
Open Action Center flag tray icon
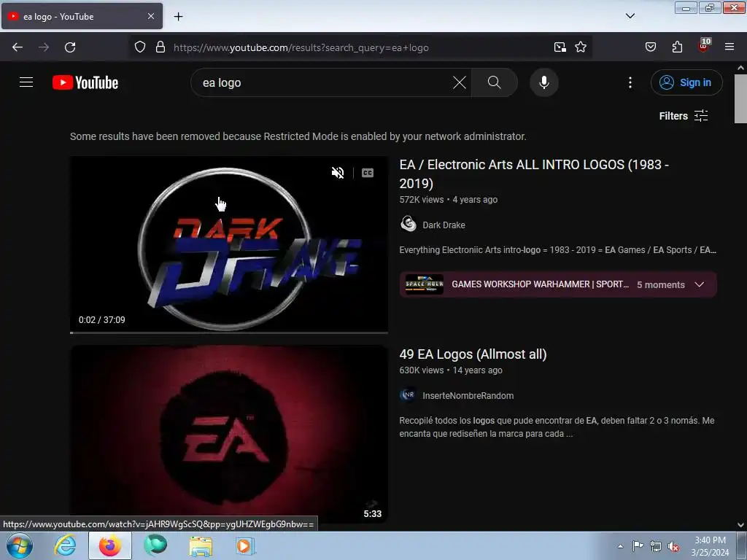point(638,546)
